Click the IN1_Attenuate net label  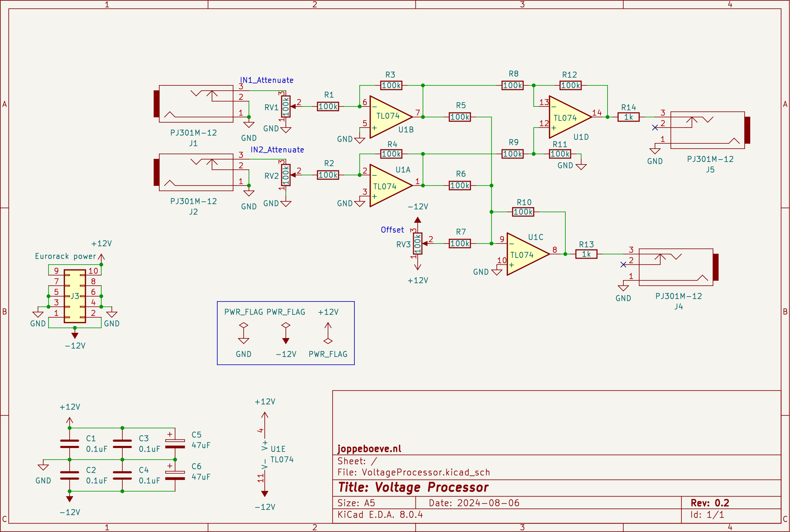coord(266,80)
